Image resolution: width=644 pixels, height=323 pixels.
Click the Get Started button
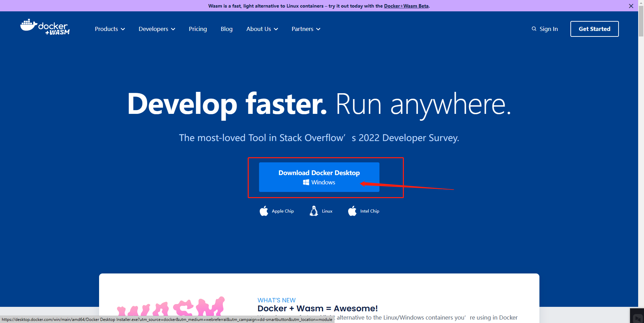[x=594, y=29]
